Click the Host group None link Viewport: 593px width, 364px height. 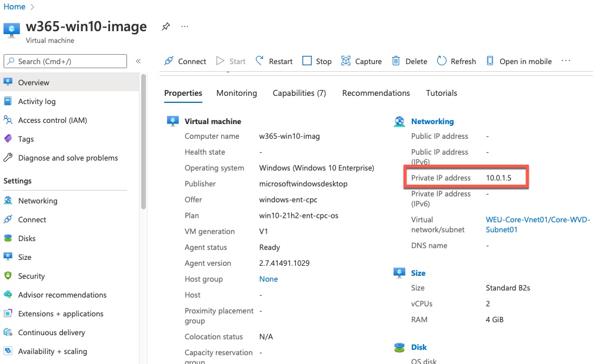268,279
